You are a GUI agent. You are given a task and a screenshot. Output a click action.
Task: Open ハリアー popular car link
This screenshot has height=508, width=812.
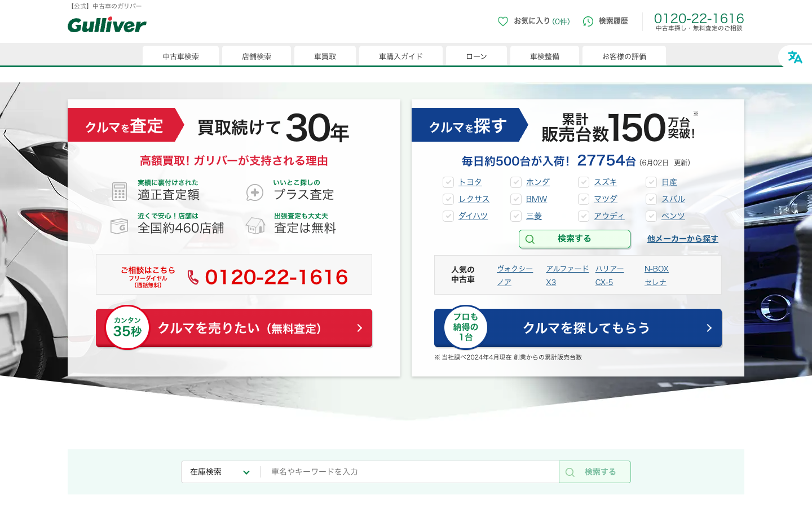[x=610, y=269]
